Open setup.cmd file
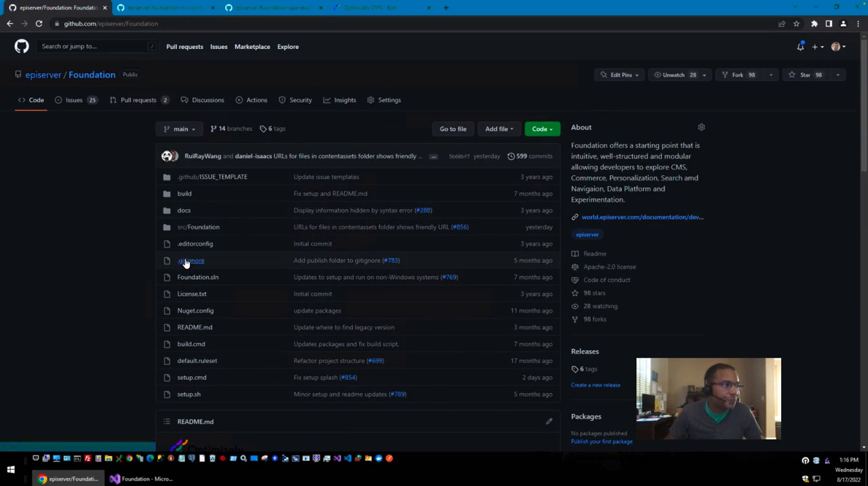Screen dimensions: 868x486 [191, 377]
